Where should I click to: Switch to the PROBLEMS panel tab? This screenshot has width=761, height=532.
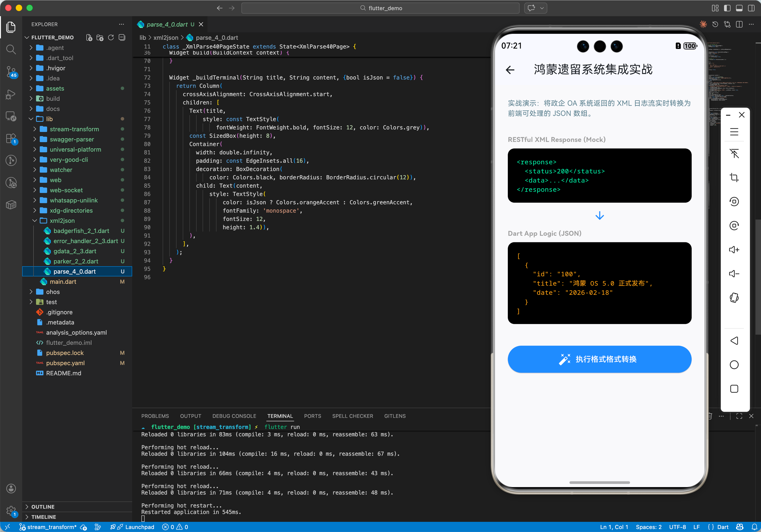point(155,416)
